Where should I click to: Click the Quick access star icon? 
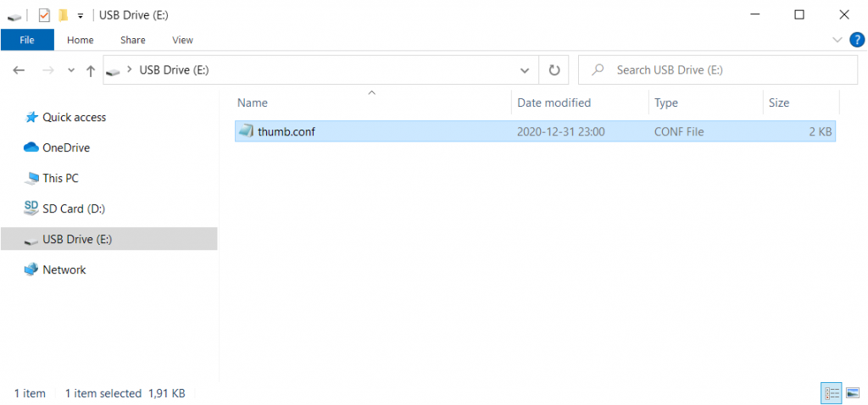pos(31,117)
